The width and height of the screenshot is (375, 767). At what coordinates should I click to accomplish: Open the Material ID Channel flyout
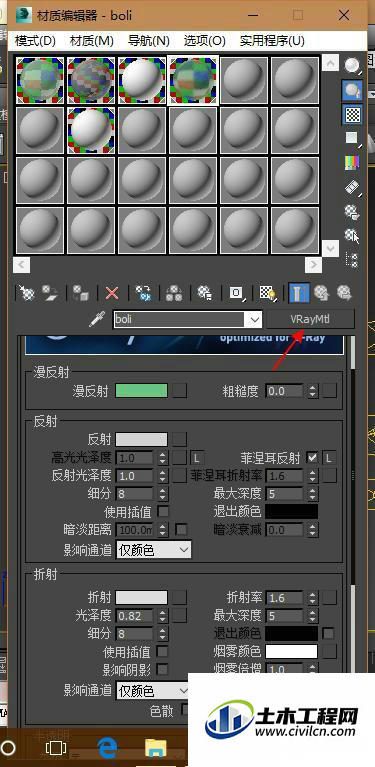coord(237,293)
